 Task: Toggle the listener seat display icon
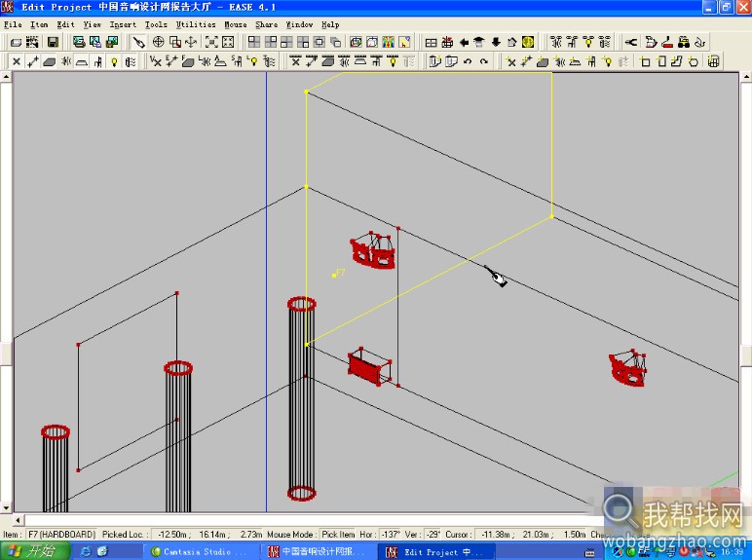(98, 61)
